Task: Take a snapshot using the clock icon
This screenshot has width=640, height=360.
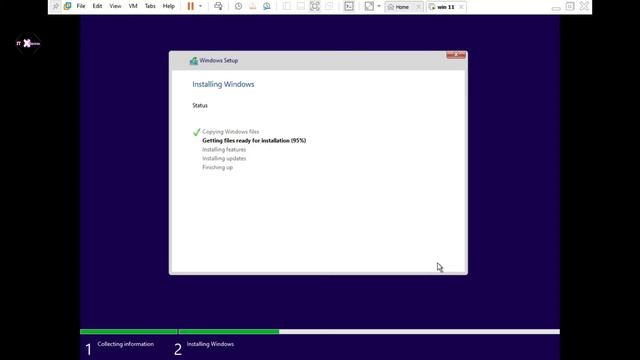Action: tap(238, 6)
